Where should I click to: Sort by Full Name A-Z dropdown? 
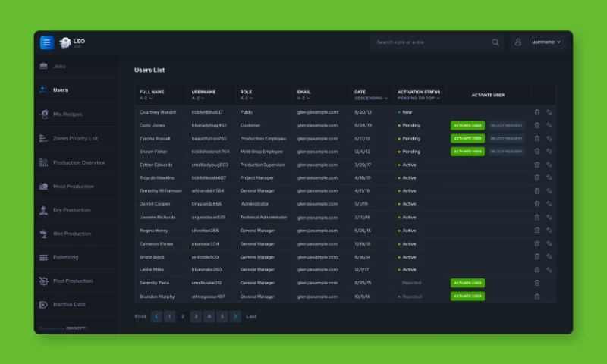point(146,99)
